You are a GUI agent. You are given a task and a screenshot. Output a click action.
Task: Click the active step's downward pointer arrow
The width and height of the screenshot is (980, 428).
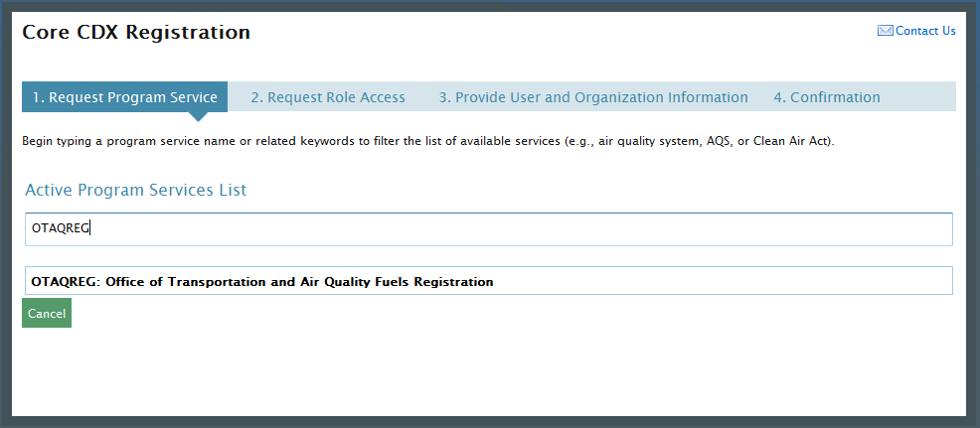(198, 117)
